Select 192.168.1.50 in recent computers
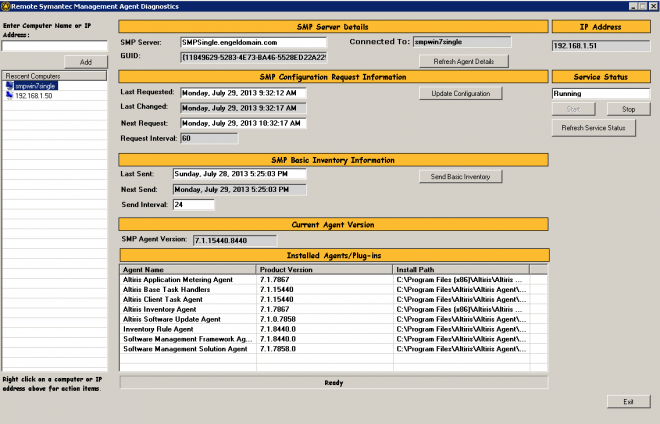Screen dimensions: 660x424 point(34,96)
